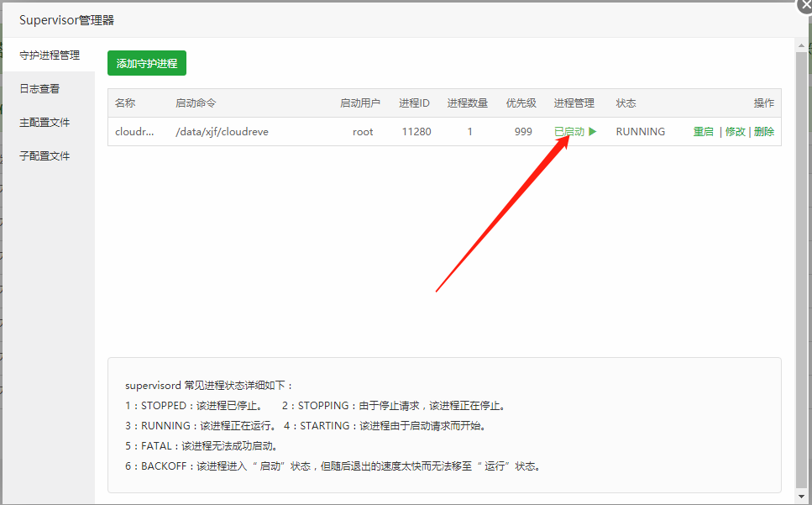The image size is (812, 505).
Task: Click the process ID value 11280
Action: tap(416, 132)
